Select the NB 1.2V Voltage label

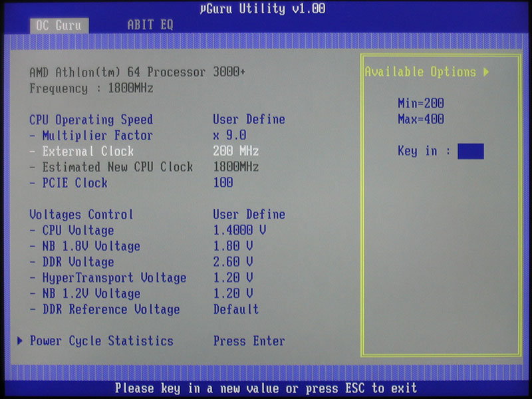[91, 293]
